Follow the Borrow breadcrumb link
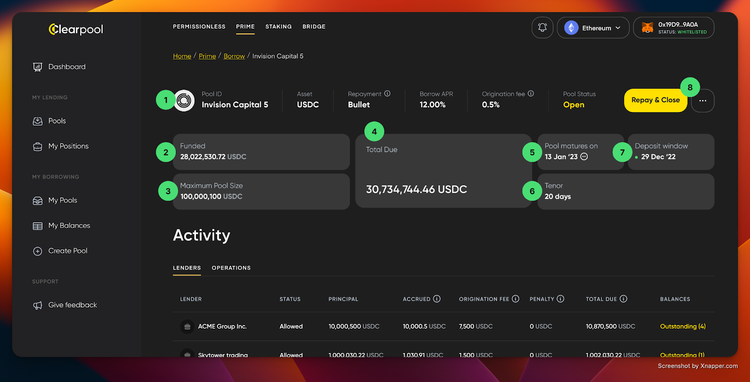The image size is (750, 382). (234, 56)
